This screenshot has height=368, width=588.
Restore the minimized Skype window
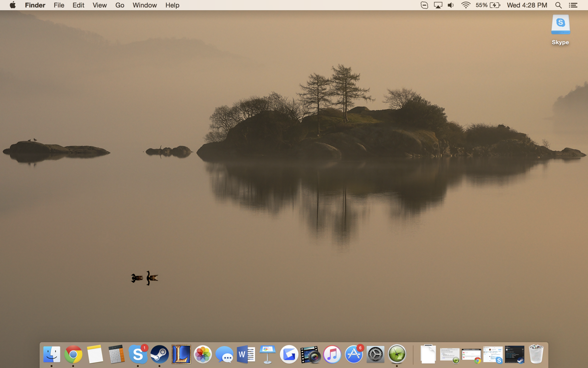pyautogui.click(x=493, y=355)
